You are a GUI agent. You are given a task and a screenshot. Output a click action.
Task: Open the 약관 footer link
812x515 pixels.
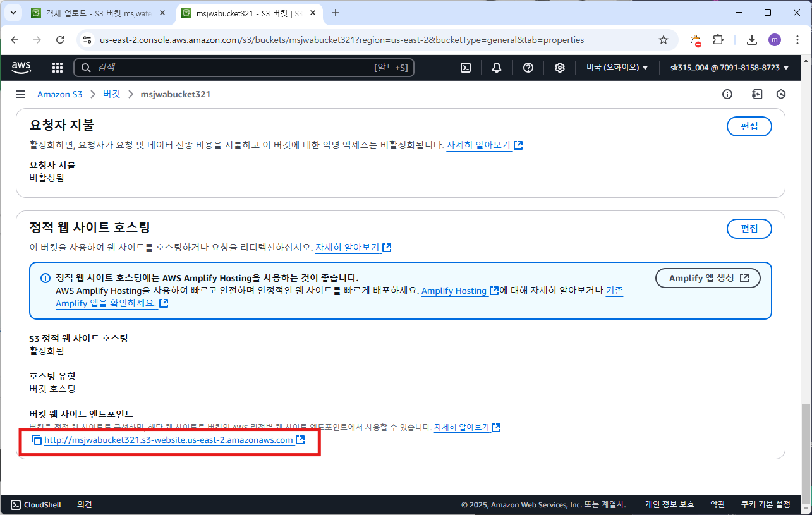(718, 504)
